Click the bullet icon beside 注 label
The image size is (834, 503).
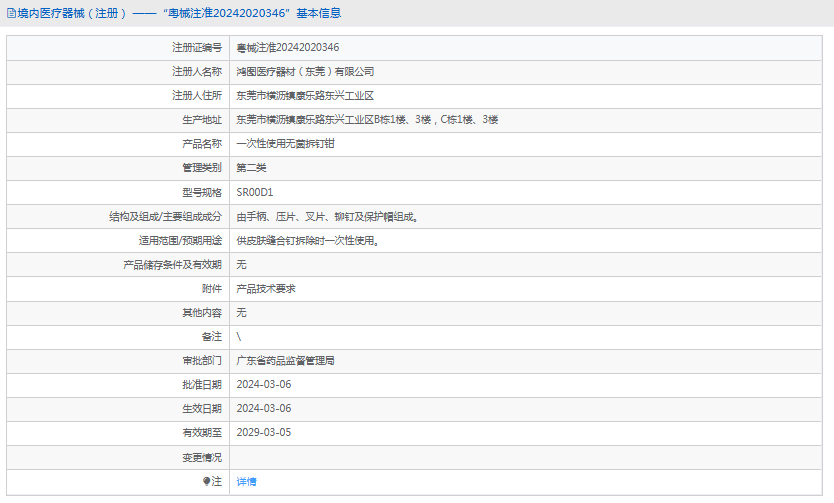[206, 481]
